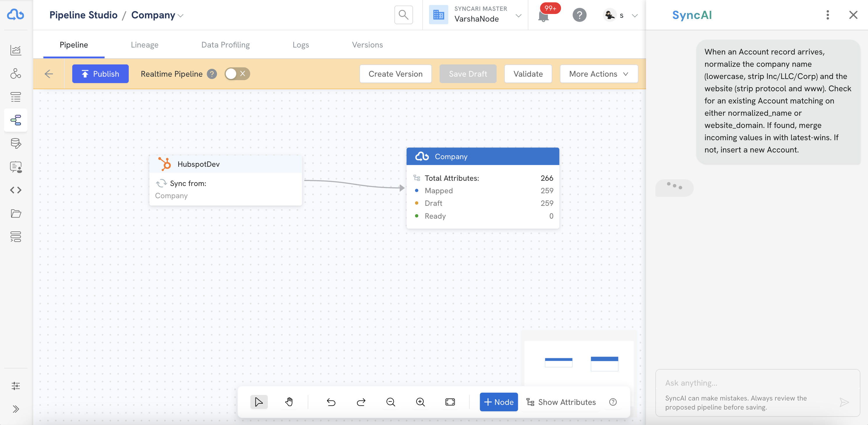
Task: Open the database edit sidebar icon
Action: (x=15, y=143)
